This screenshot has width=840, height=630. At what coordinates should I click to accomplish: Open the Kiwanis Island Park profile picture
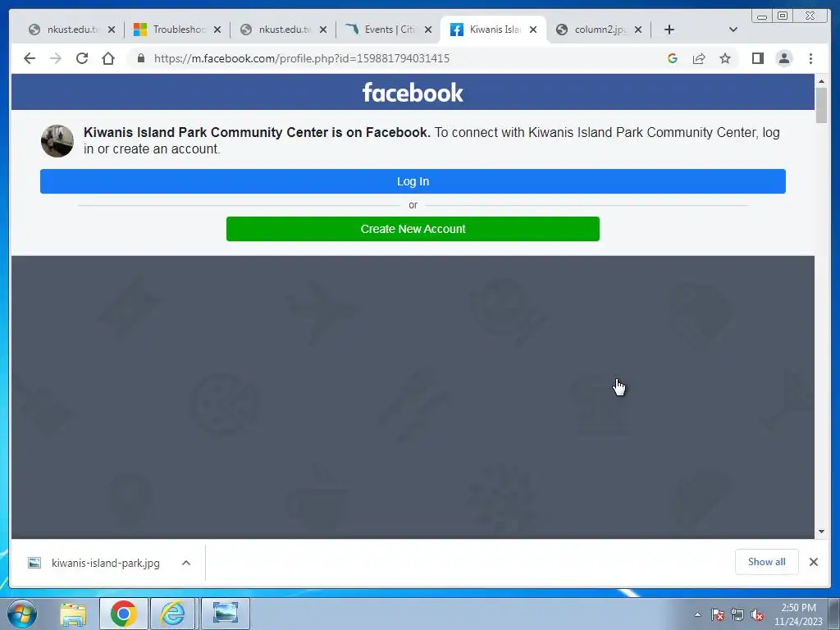57,141
